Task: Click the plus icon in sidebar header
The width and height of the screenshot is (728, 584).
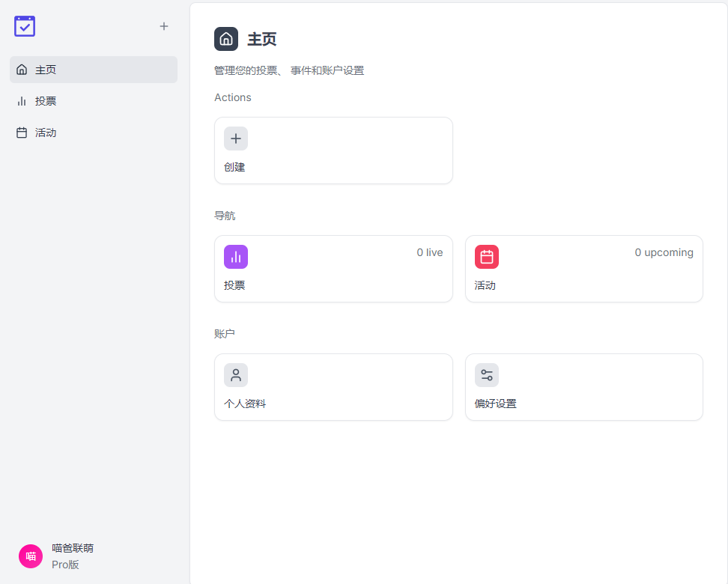Action: [164, 26]
